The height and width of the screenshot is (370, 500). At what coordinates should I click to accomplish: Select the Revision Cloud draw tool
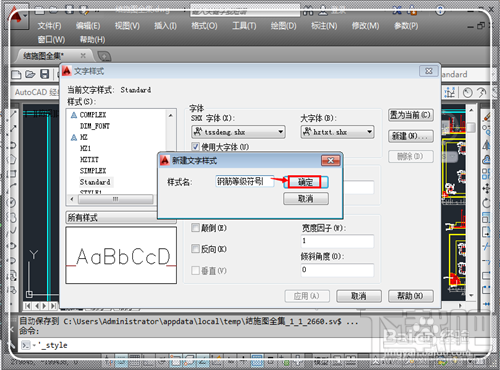click(13, 217)
